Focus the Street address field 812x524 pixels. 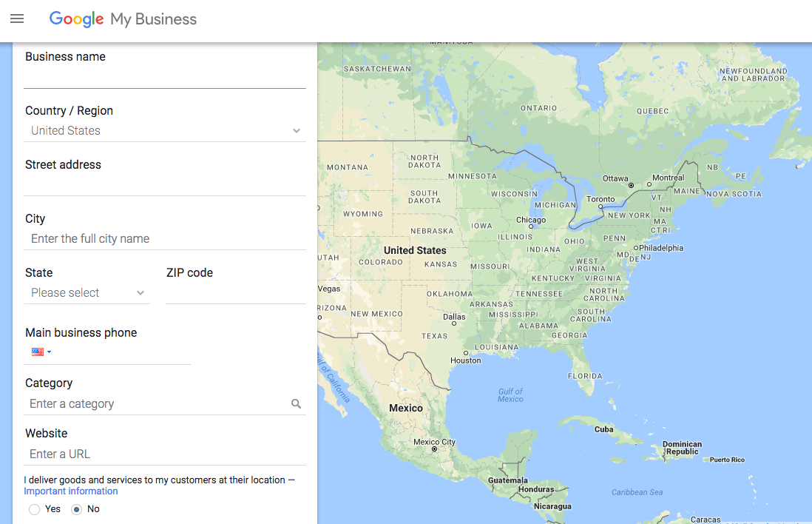coord(164,185)
